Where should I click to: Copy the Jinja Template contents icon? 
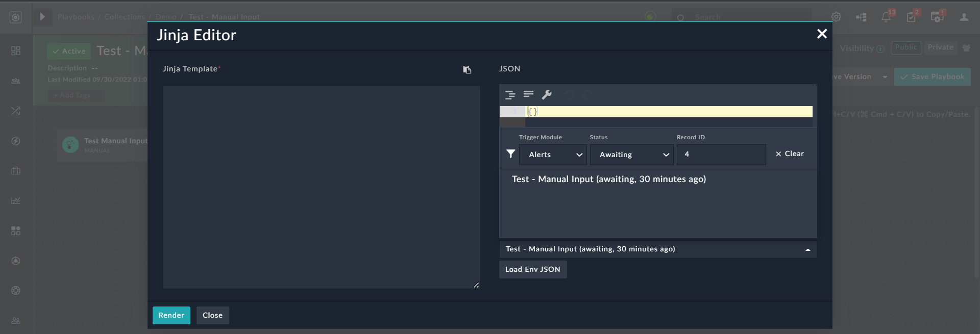point(467,70)
